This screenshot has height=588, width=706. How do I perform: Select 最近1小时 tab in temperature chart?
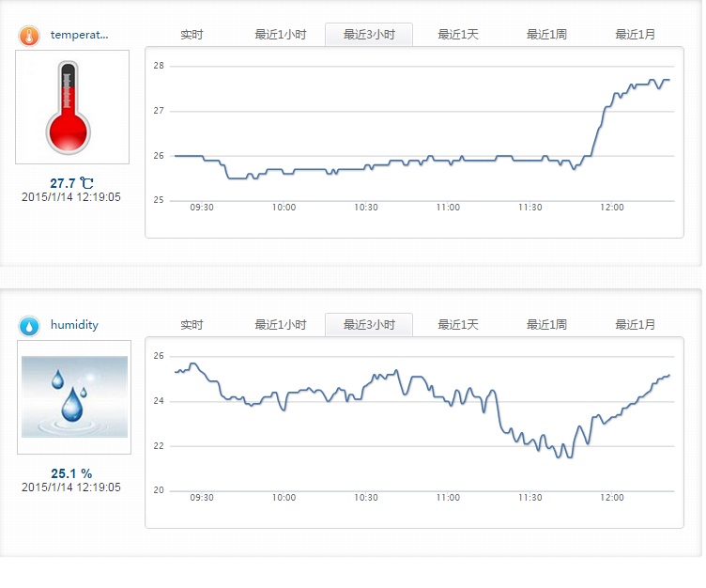280,35
